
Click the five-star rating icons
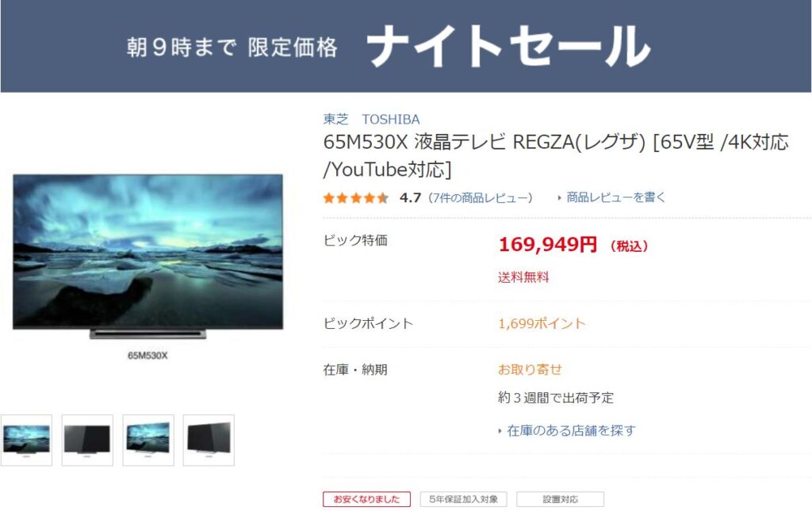click(x=356, y=198)
